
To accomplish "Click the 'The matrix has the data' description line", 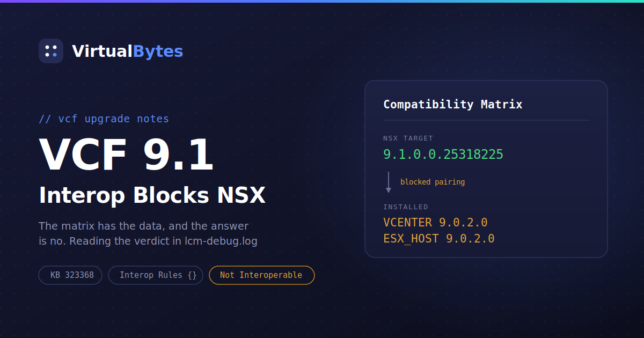I will pos(144,226).
